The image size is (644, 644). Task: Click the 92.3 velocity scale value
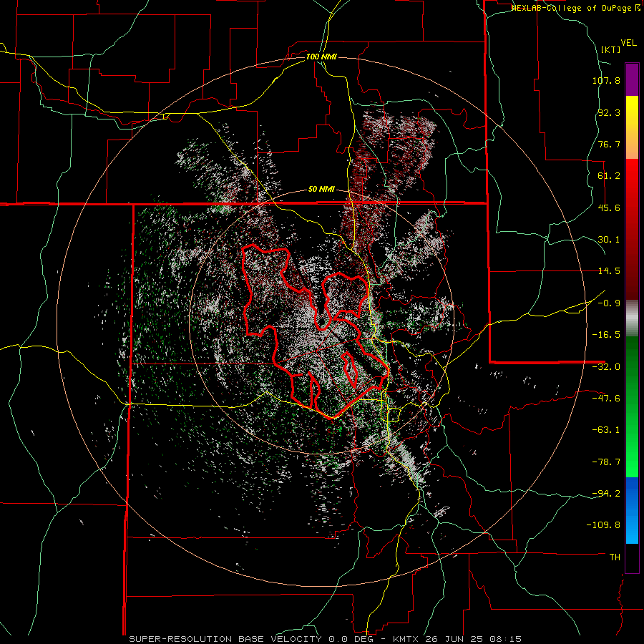(x=609, y=112)
